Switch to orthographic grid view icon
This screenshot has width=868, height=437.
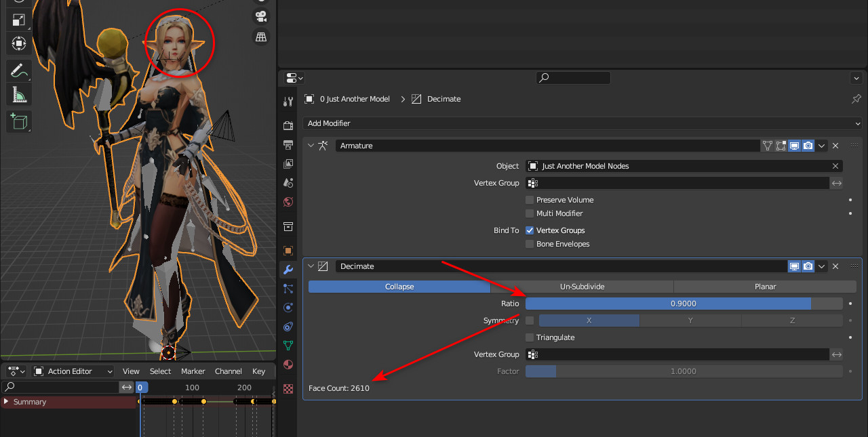260,37
